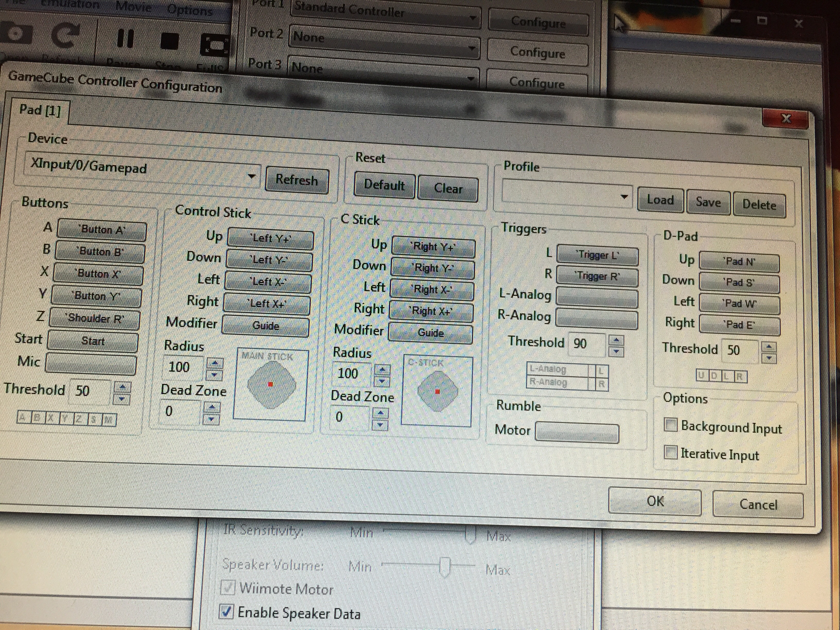Click Buttons Threshold field showing 50
This screenshot has width=840, height=630.
(x=90, y=391)
